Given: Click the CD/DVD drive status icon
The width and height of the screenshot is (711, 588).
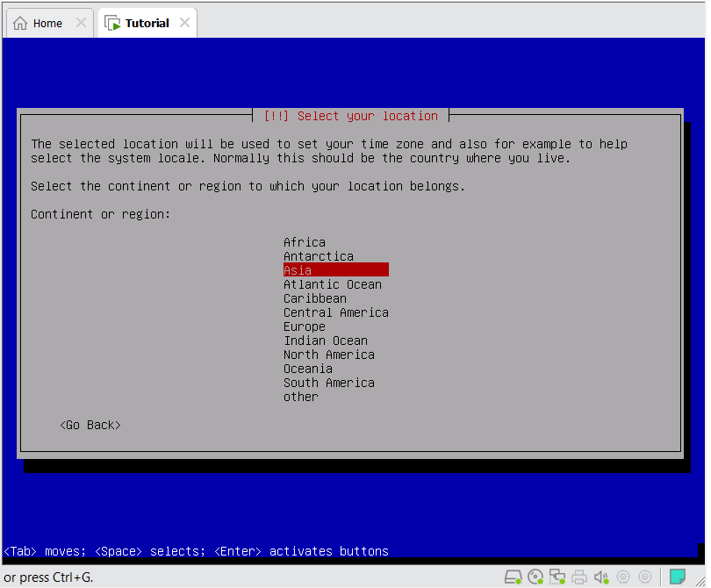Looking at the screenshot, I should point(535,577).
